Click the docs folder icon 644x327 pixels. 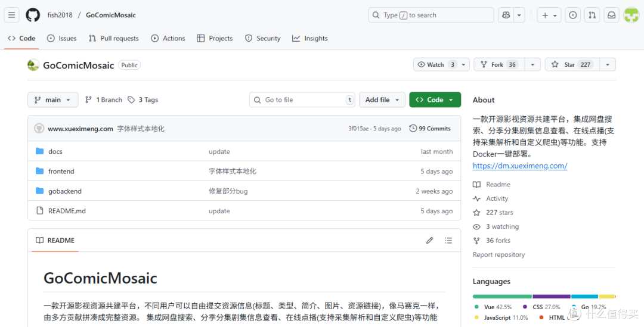point(39,151)
